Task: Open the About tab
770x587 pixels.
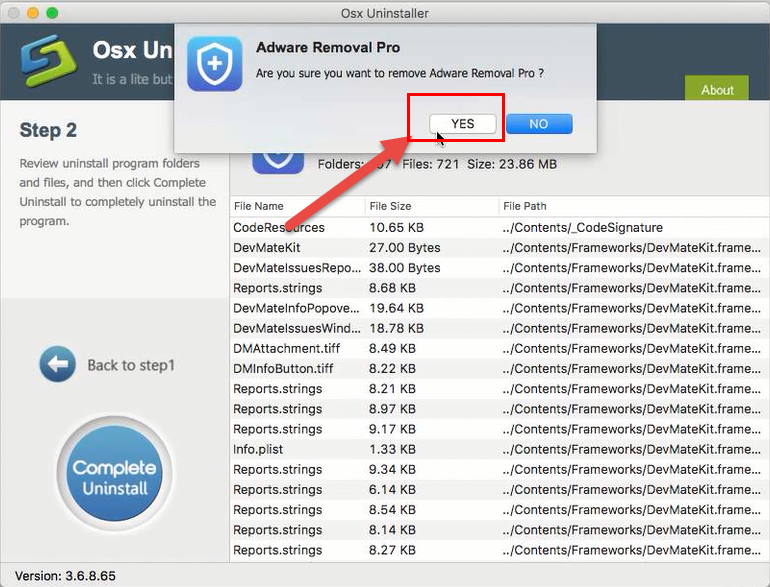Action: coord(716,89)
